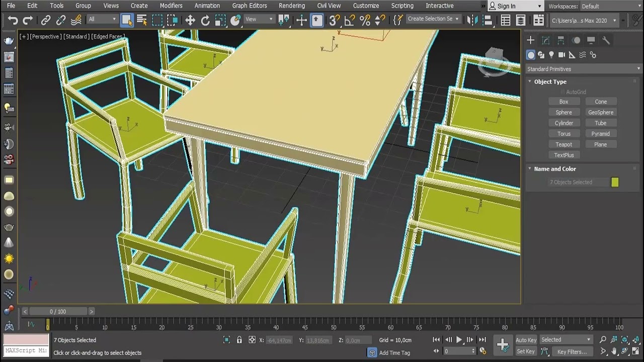Viewport: 644px width, 362px height.
Task: Toggle the Ribbon display icon
Action: click(538, 20)
